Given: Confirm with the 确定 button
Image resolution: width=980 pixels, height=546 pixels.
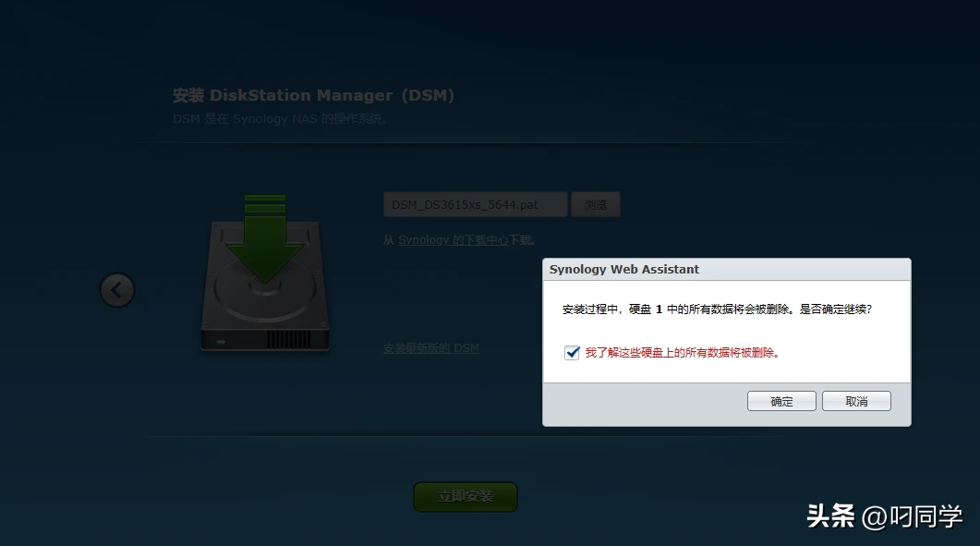Looking at the screenshot, I should (781, 401).
